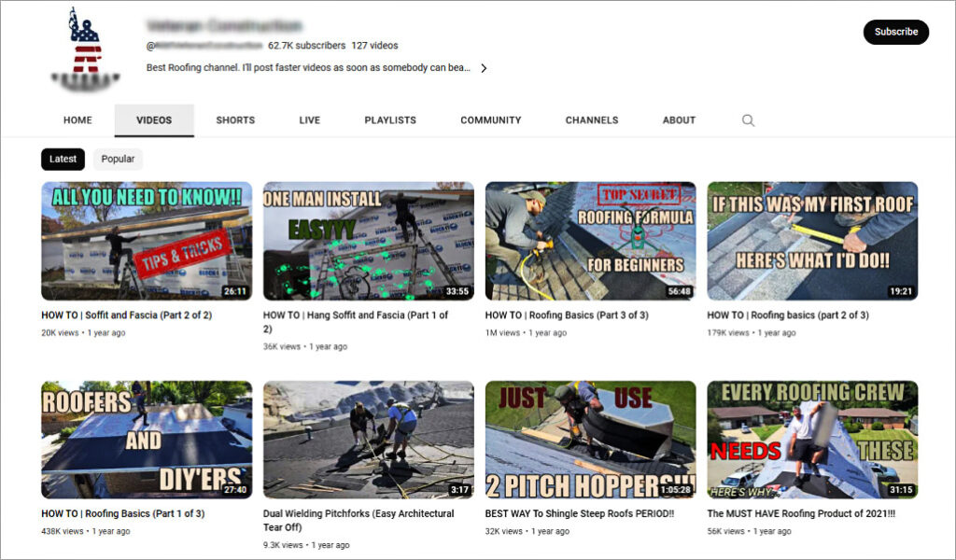Switch to the Popular filter chip

118,159
